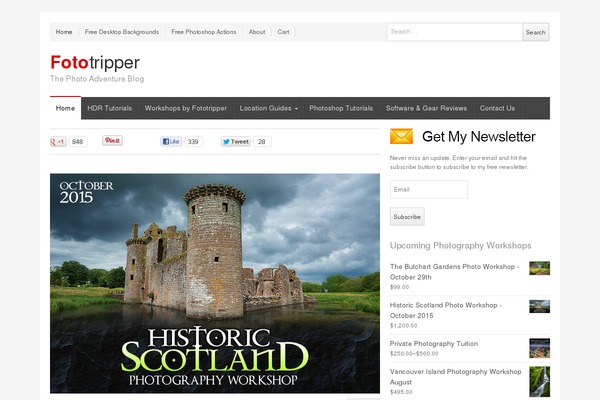Screen dimensions: 600x400
Task: Focus the newsletter Email field
Action: point(429,189)
